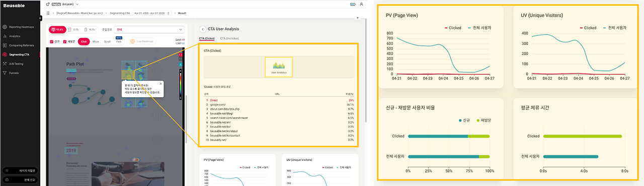Toggle the 신규 checkbox
The width and height of the screenshot is (644, 186).
[51, 41]
